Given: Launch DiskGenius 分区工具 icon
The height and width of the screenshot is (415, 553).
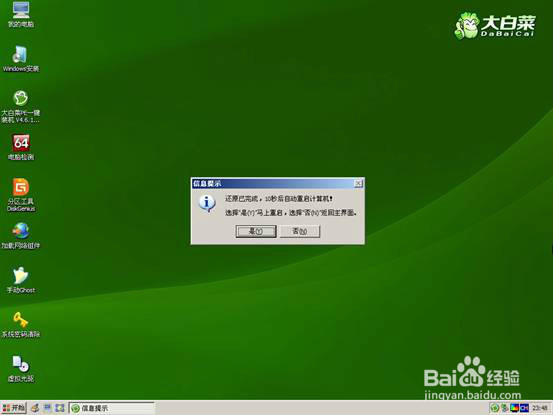Looking at the screenshot, I should tap(21, 195).
